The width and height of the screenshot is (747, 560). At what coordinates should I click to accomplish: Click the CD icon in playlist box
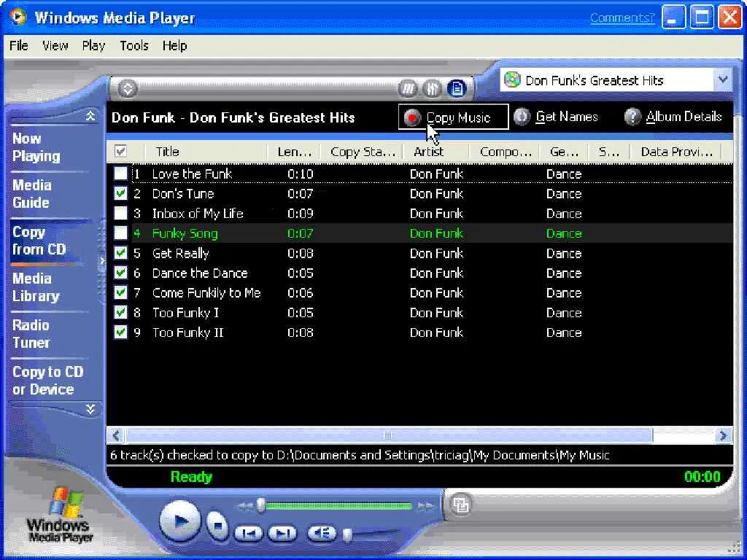coord(512,79)
